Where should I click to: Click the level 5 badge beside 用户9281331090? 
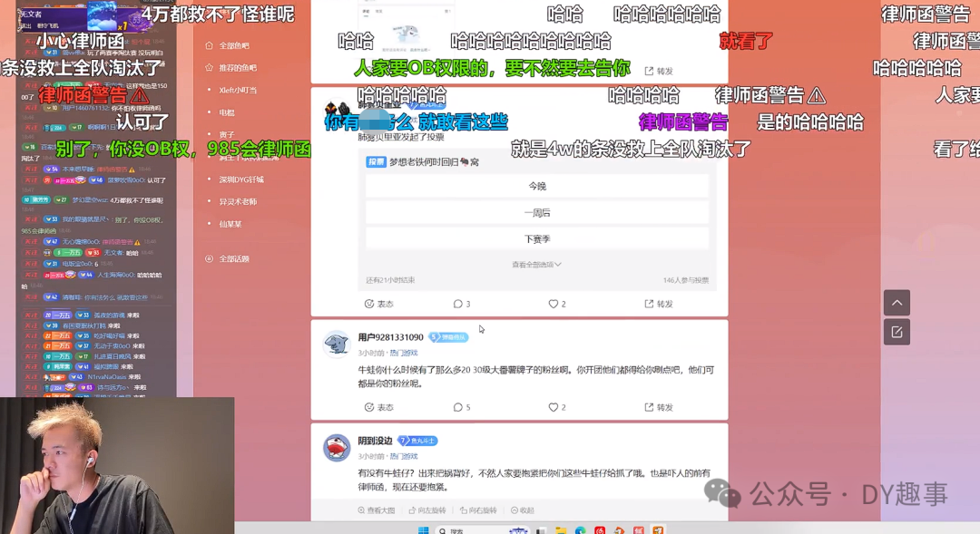click(448, 337)
